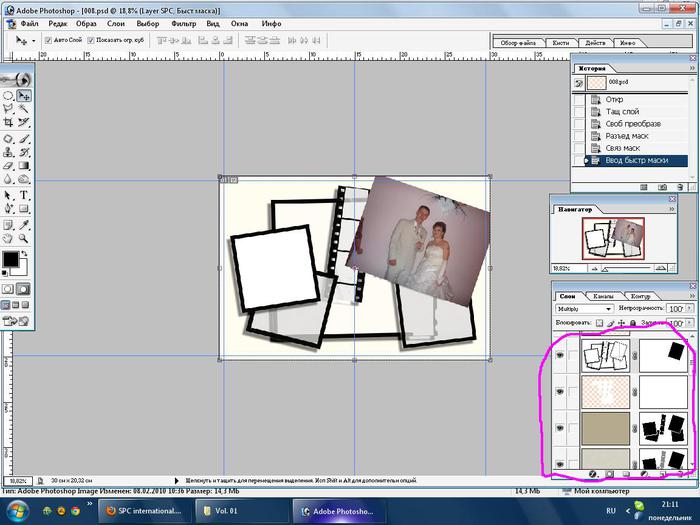Select the Notes tool
The image size is (700, 525).
[x=8, y=225]
